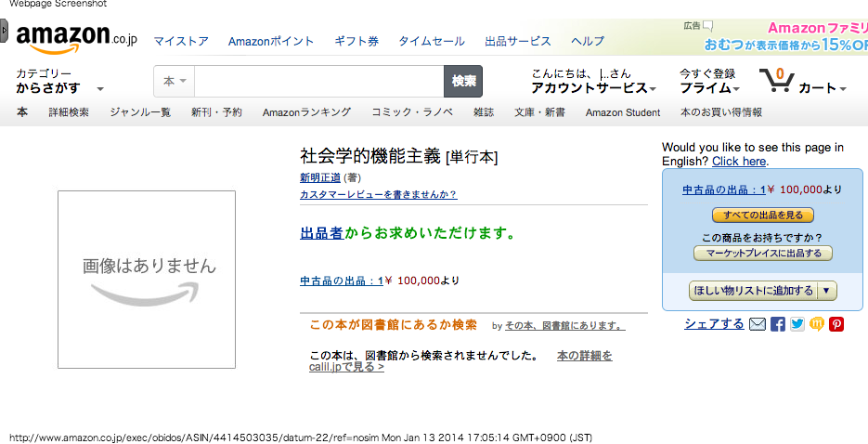Open 出品サービス link
The height and width of the screenshot is (444, 868).
518,41
